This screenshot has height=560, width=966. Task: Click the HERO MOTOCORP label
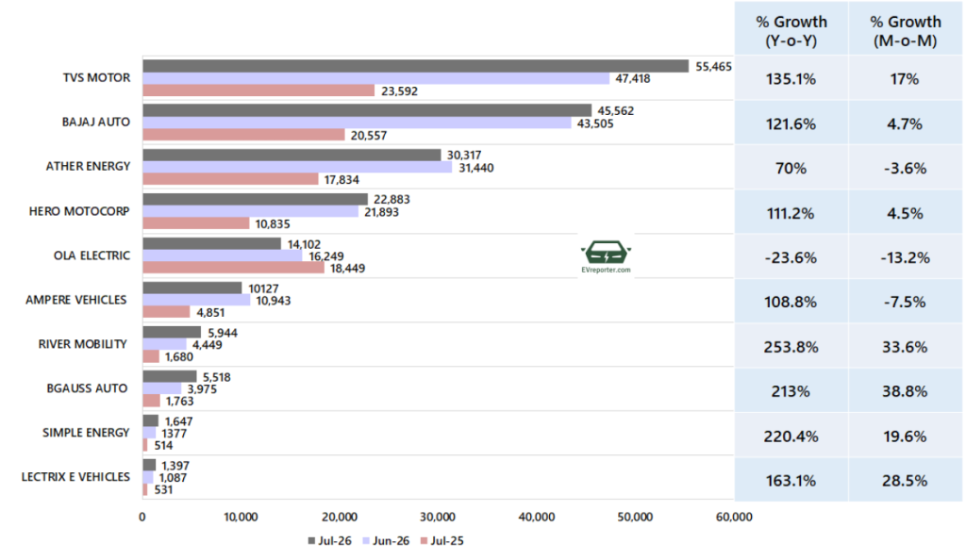(79, 211)
